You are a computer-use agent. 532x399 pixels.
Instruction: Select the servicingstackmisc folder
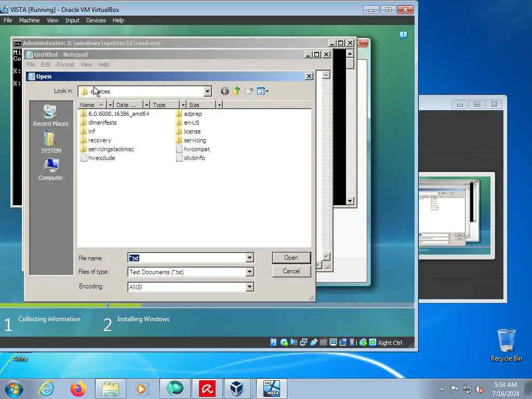(107, 149)
